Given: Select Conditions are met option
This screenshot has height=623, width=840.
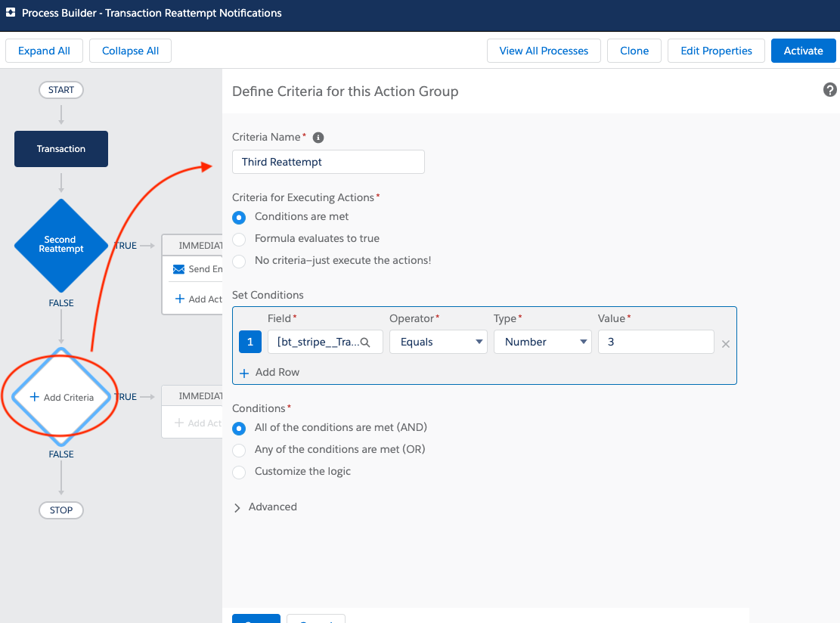Looking at the screenshot, I should point(239,218).
